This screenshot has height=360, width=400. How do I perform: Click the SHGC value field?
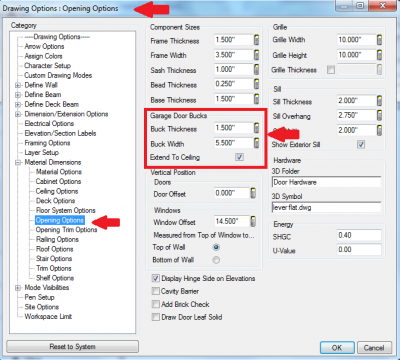(x=359, y=235)
